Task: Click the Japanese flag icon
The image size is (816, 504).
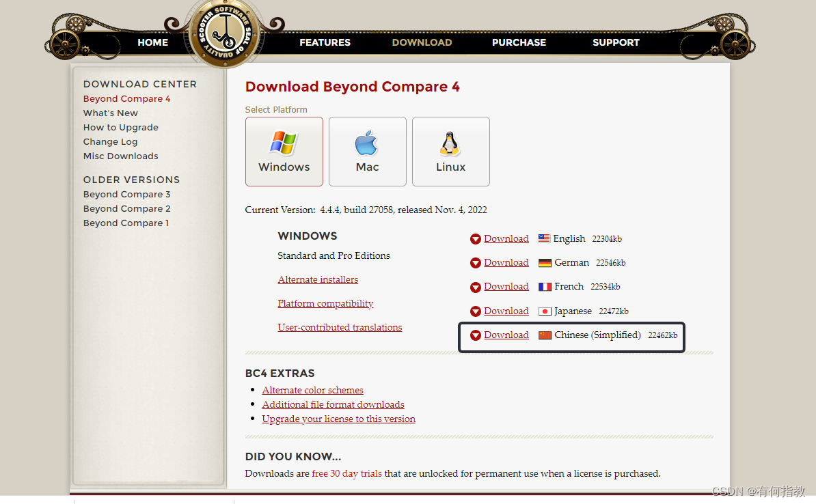Action: [x=545, y=311]
